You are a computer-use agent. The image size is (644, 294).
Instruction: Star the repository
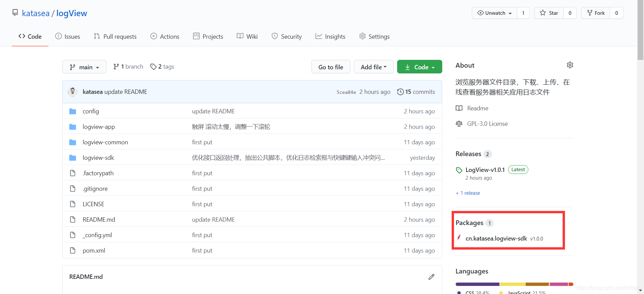coord(549,13)
